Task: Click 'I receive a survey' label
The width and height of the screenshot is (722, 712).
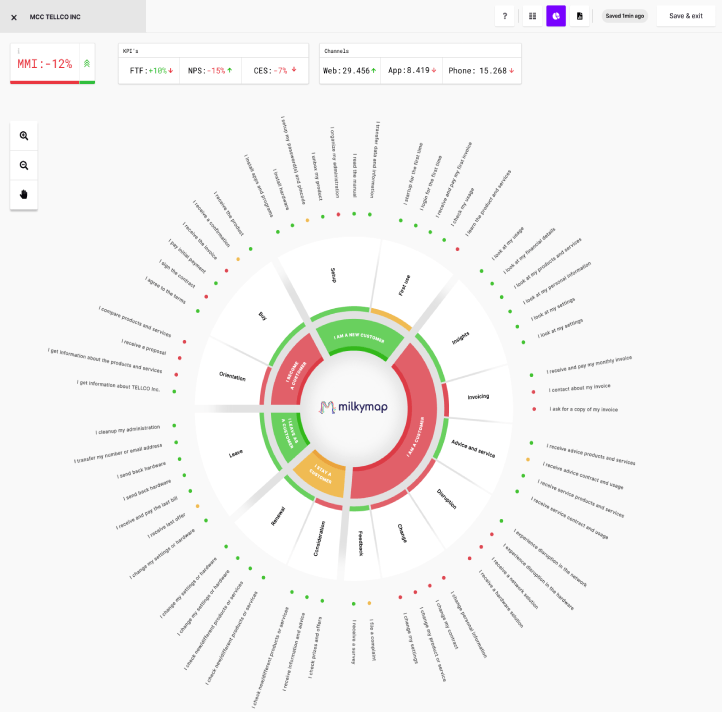Action: point(354,641)
